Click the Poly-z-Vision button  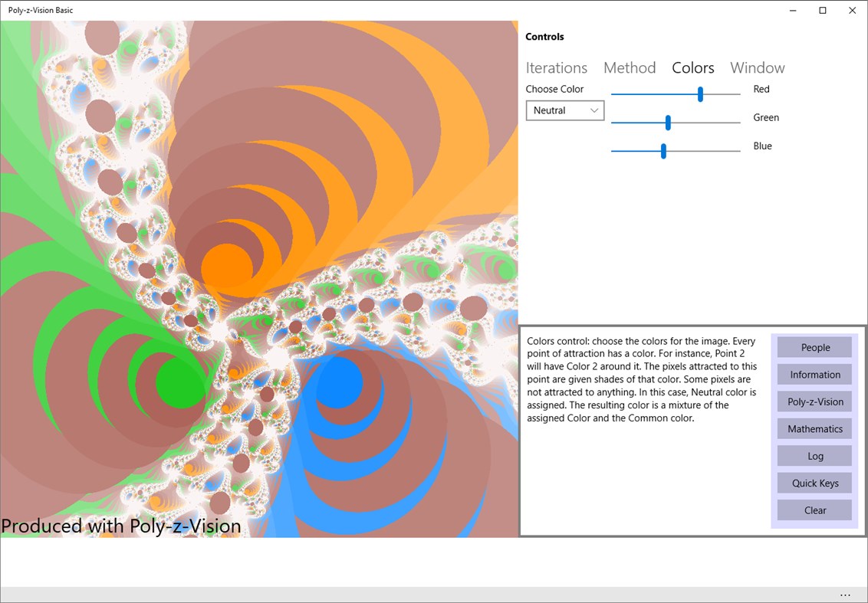814,401
